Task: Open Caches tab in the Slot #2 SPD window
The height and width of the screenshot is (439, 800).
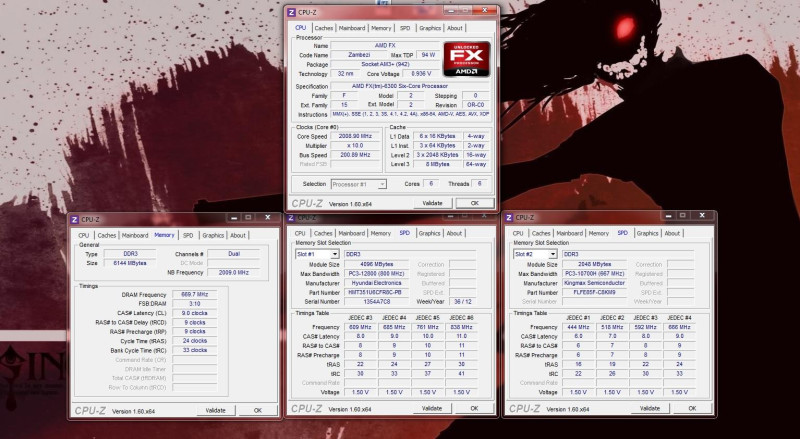Action: coord(541,233)
